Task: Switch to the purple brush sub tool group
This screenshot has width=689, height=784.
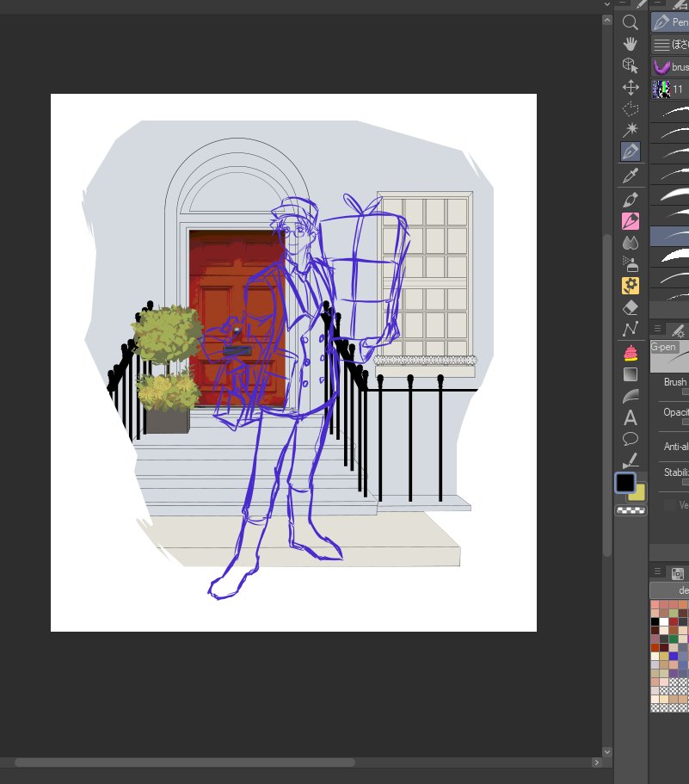Action: (x=670, y=66)
